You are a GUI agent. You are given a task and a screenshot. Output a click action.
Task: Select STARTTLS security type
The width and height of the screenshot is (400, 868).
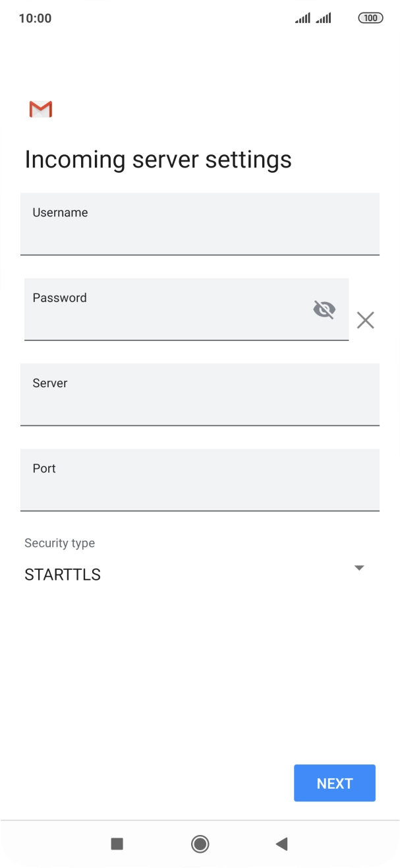tap(62, 574)
